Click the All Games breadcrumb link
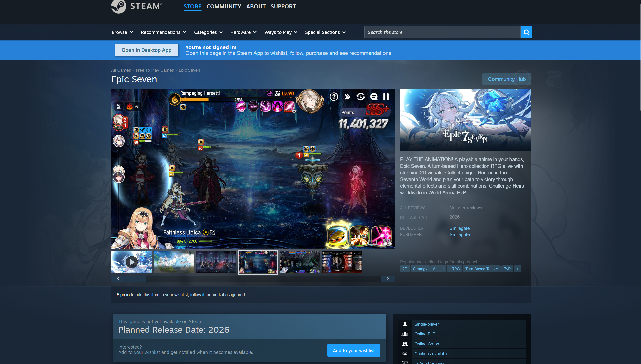641x364 pixels. [121, 70]
